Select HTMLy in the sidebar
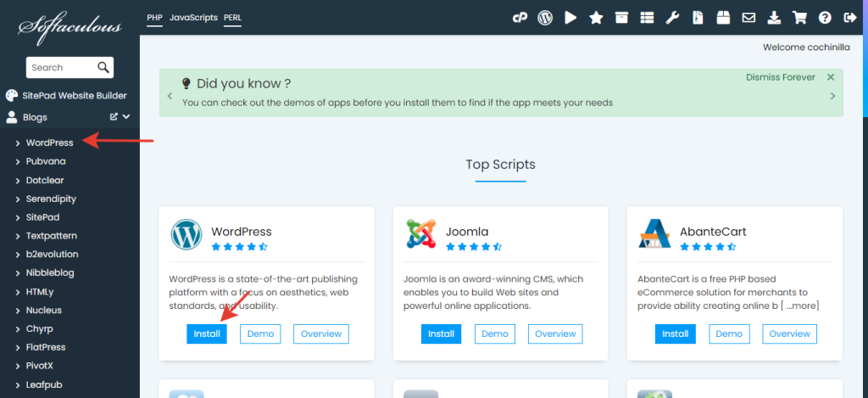 pos(40,292)
